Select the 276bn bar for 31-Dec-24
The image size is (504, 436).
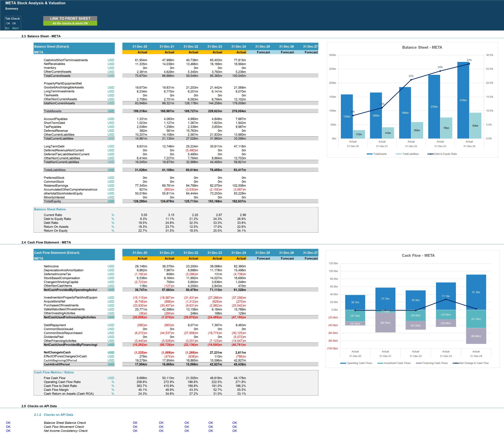coord(463,100)
